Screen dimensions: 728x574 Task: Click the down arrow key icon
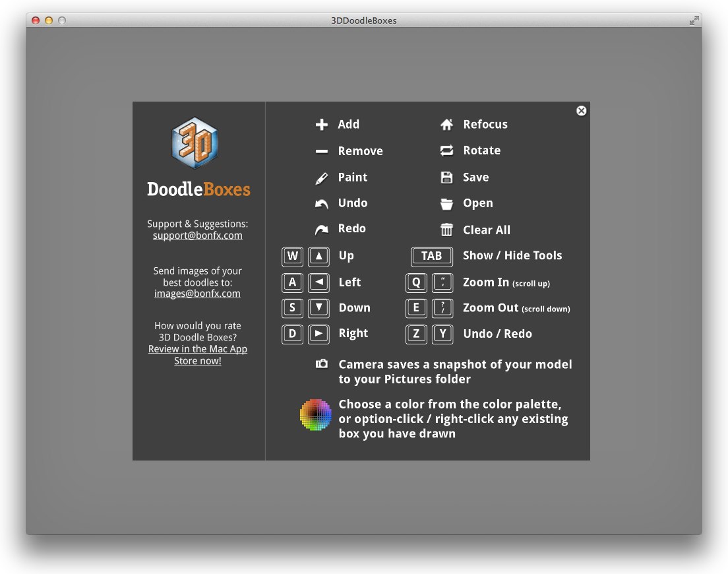[319, 308]
